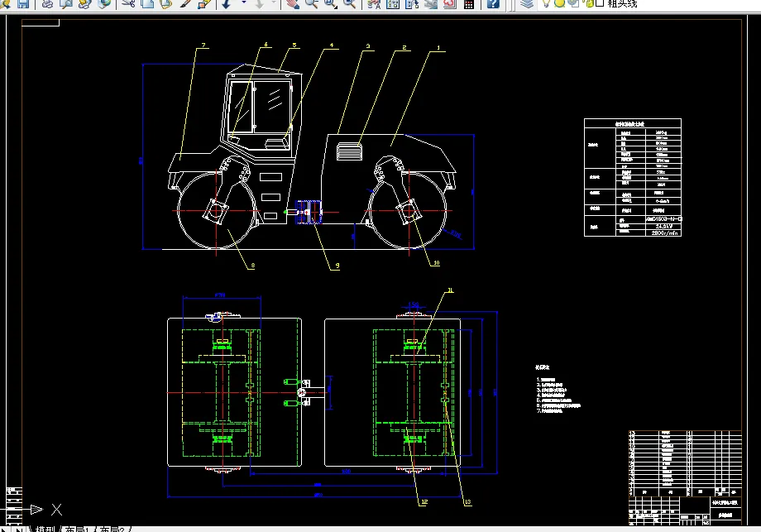Toggle the layer freeze sun icon
The width and height of the screenshot is (761, 532).
[559, 3]
